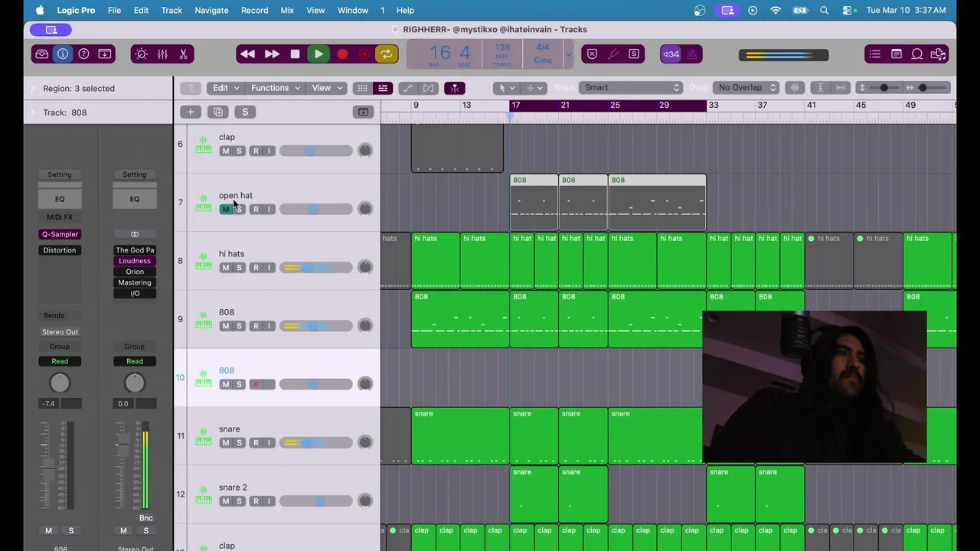The width and height of the screenshot is (980, 551).
Task: Toggle the Show Automation icon
Action: pos(407,88)
